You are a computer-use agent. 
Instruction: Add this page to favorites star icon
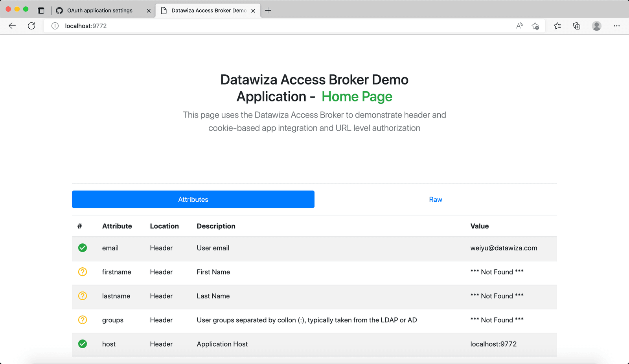pos(535,26)
